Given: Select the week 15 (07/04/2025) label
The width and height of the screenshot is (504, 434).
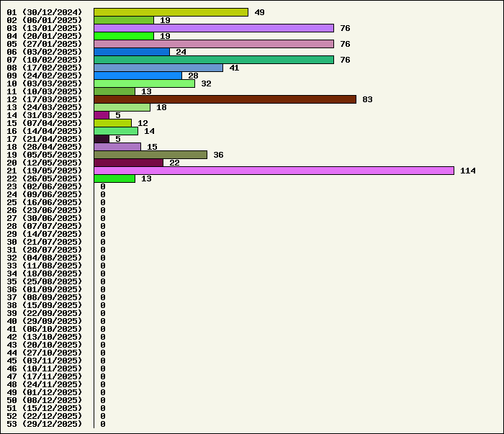Looking at the screenshot, I should [x=45, y=123].
